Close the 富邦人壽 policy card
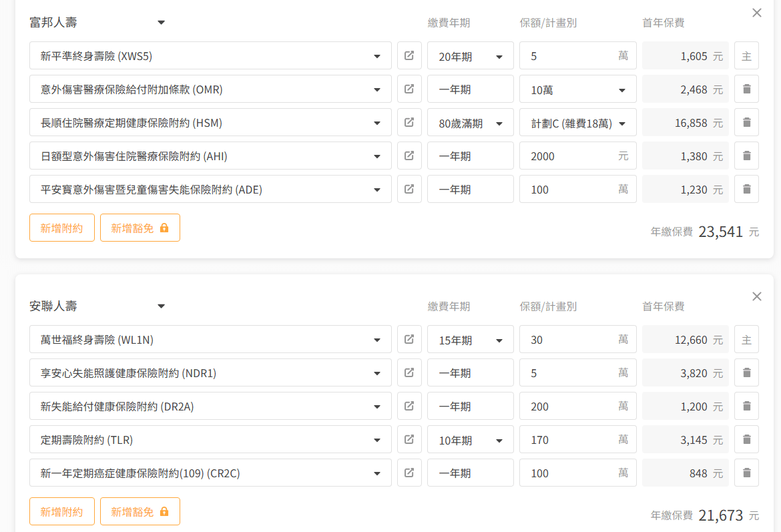 [756, 13]
